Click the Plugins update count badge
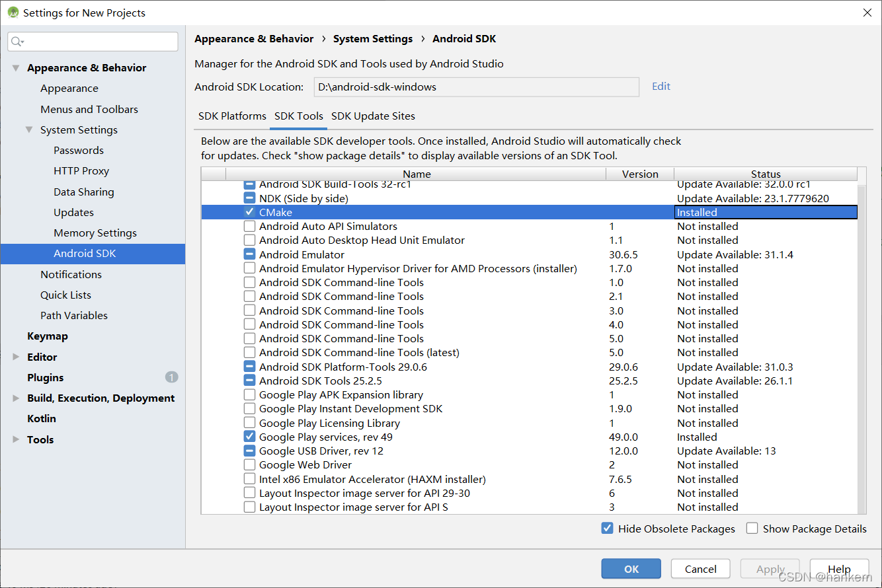 click(x=172, y=377)
